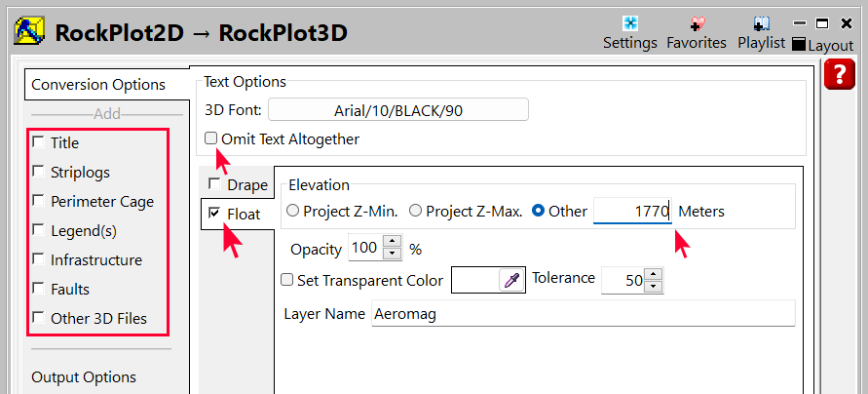Check the Title option
Viewport: 868px width, 394px height.
[38, 142]
